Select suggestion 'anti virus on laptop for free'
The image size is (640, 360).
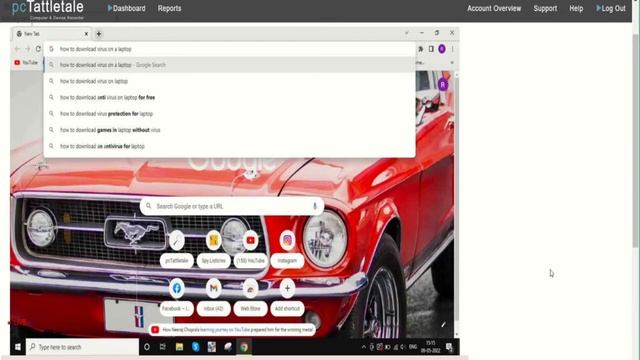click(x=229, y=98)
